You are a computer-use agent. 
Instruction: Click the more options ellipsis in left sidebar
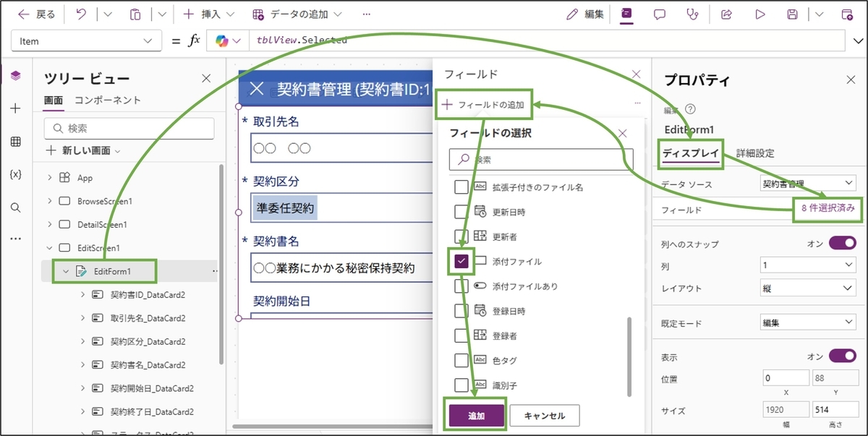[x=16, y=238]
